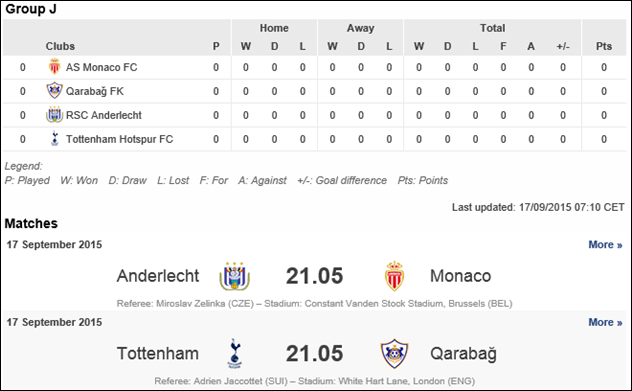Click the Qarabağ FK crest in table
The height and width of the screenshot is (391, 632).
pos(54,91)
